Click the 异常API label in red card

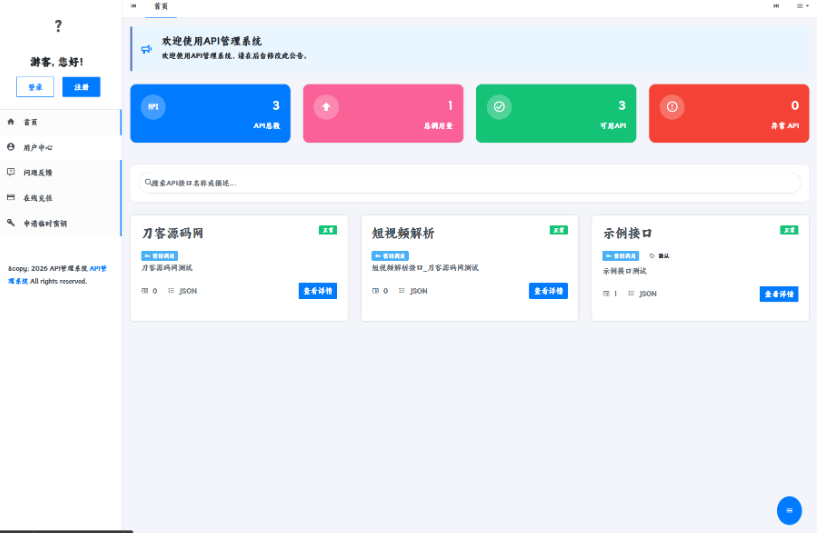click(x=785, y=126)
